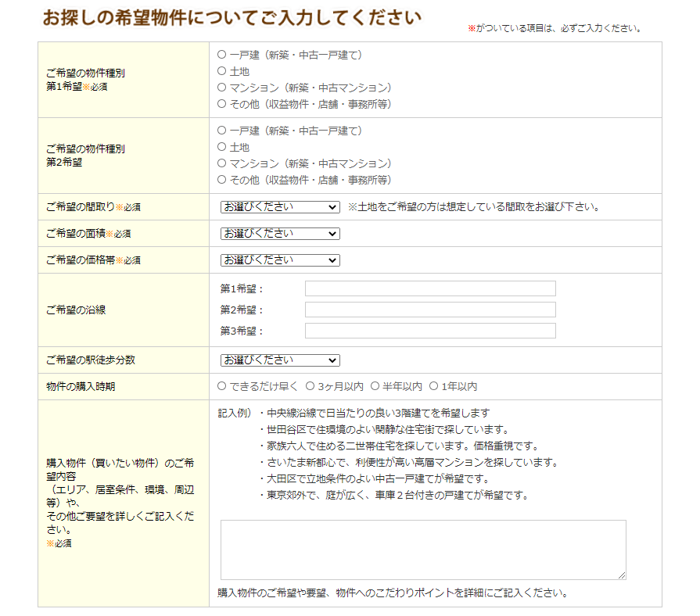Select 半年以内 purchase timing
Screen dimensions: 700x616
coord(375,386)
